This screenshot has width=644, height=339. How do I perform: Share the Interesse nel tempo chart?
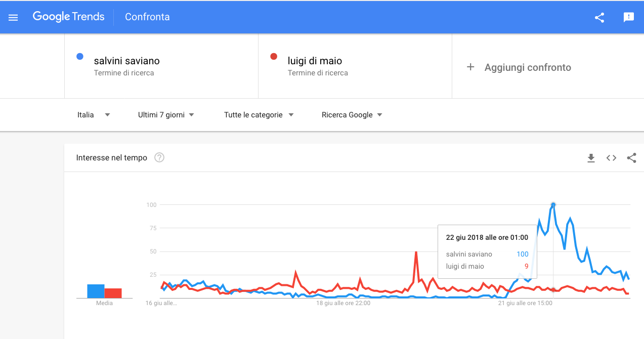point(631,158)
